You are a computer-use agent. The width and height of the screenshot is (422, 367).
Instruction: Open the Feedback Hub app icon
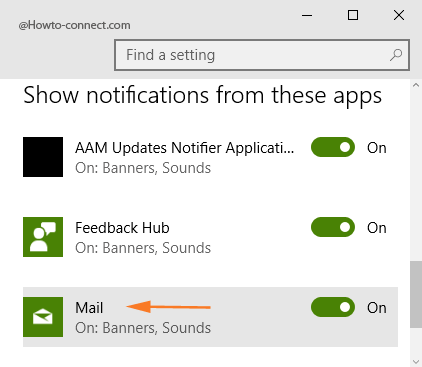coord(43,237)
